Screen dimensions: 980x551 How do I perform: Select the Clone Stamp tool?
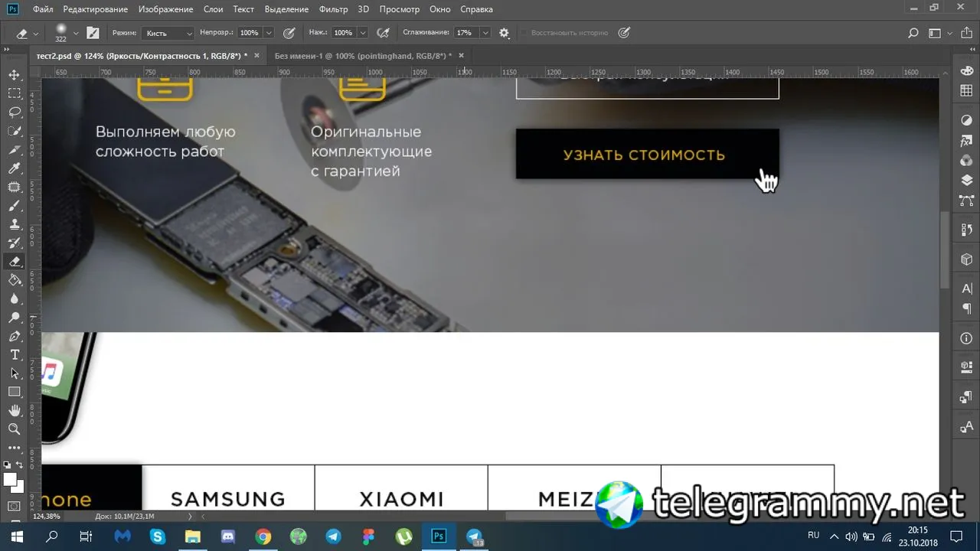(x=14, y=224)
